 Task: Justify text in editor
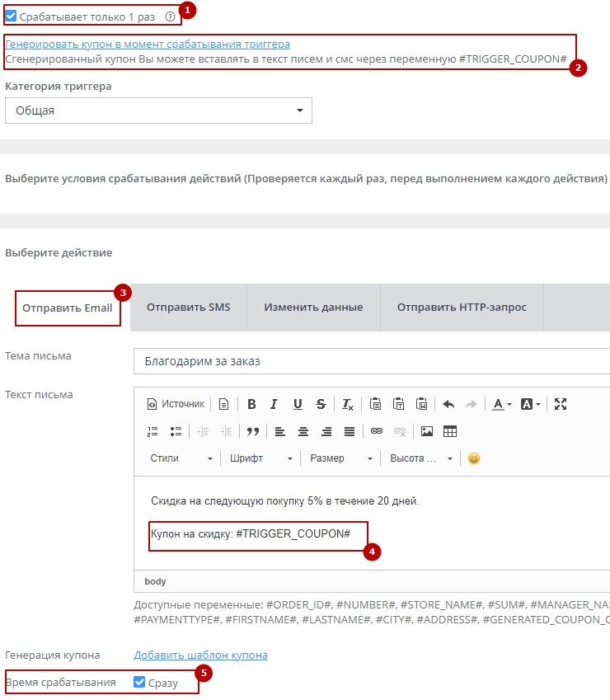(x=350, y=431)
